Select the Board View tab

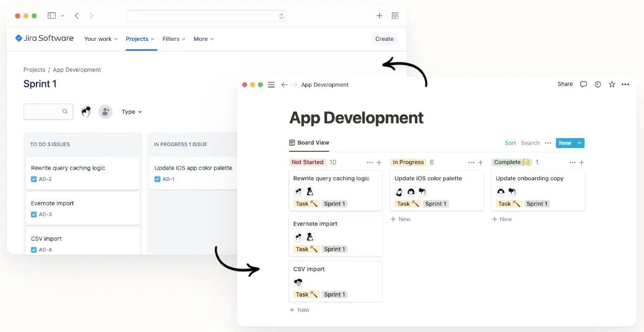(x=309, y=142)
